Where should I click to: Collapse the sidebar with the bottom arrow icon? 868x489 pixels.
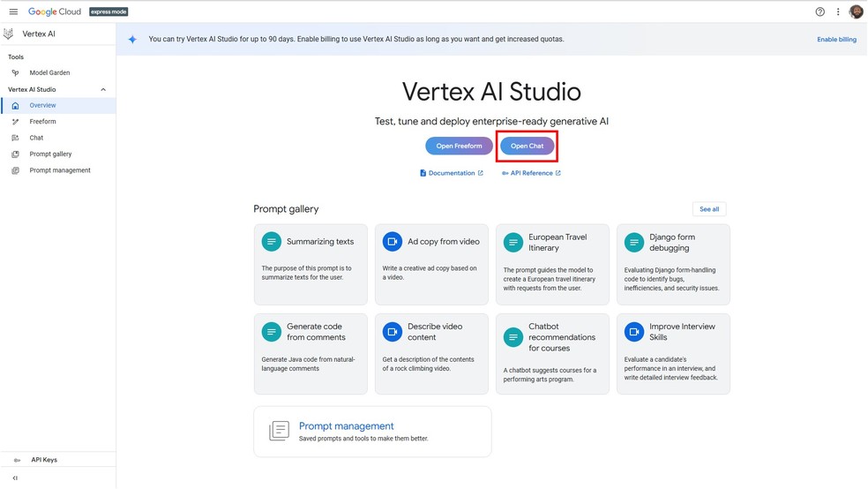point(16,478)
